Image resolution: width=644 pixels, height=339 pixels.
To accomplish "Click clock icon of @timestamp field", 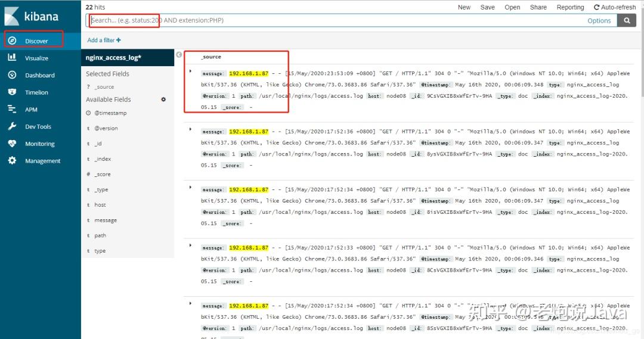I will tap(88, 113).
